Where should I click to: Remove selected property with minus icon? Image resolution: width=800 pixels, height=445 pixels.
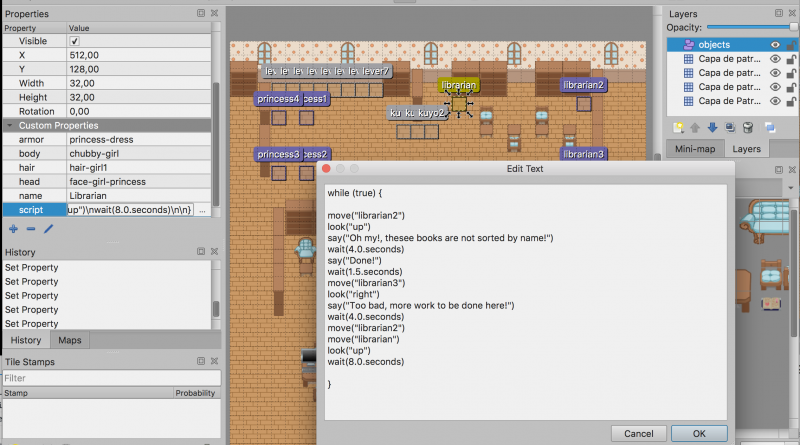[29, 229]
